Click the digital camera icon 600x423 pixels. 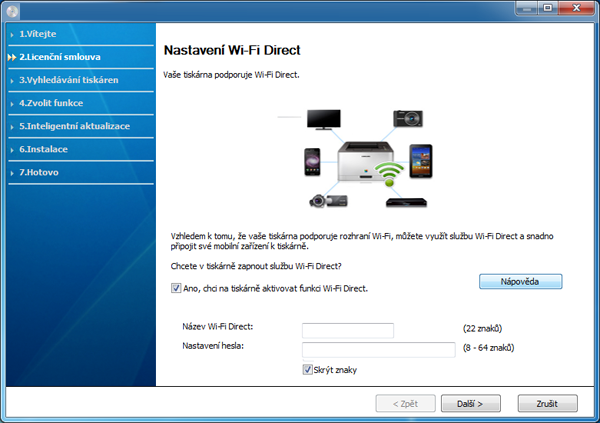[x=410, y=117]
